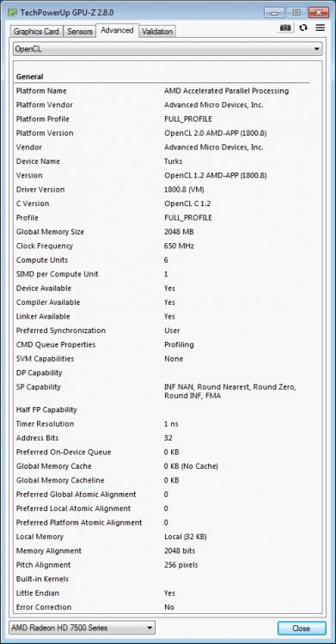Click the DP Capability label

click(x=39, y=373)
